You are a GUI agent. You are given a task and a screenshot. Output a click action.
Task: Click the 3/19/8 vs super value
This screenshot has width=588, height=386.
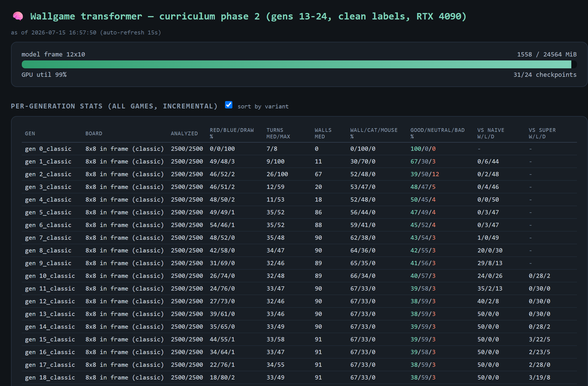pos(540,378)
